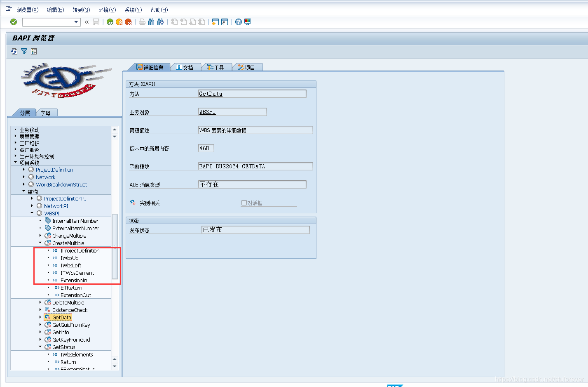Collapse the GetStatus method node
The image size is (588, 387).
[x=40, y=347]
